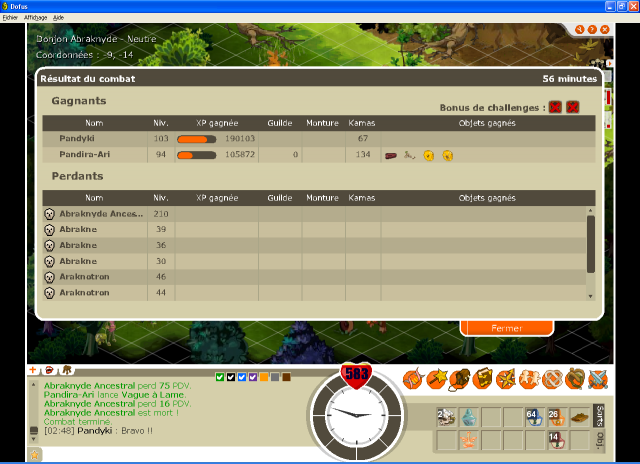Open the Affichage menu

click(36, 18)
